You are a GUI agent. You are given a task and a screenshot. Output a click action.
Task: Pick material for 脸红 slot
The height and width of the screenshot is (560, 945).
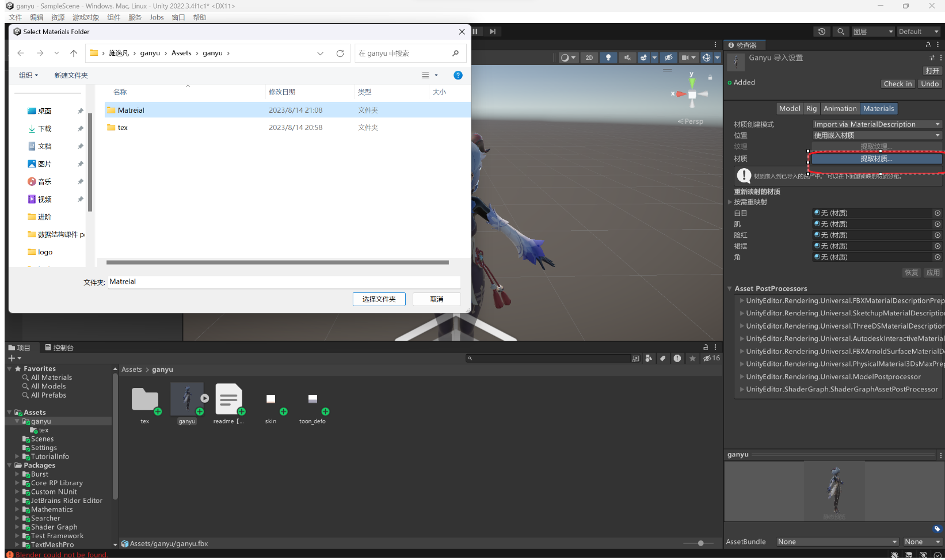click(x=938, y=235)
